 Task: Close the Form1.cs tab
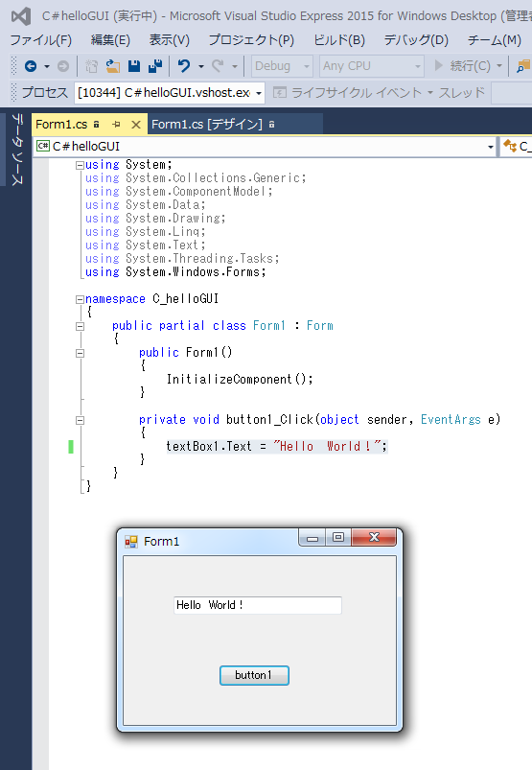[136, 125]
